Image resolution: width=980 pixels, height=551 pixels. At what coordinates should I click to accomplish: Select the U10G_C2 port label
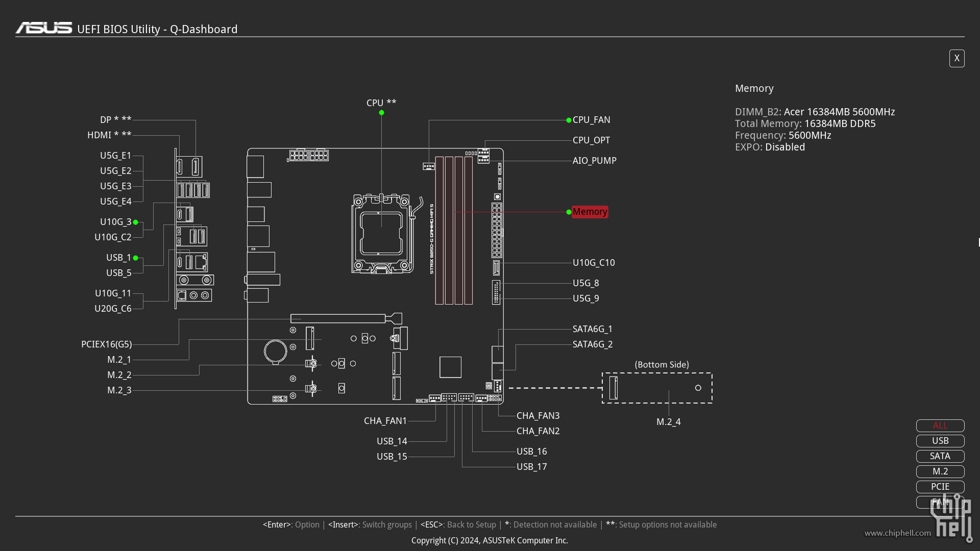(113, 237)
